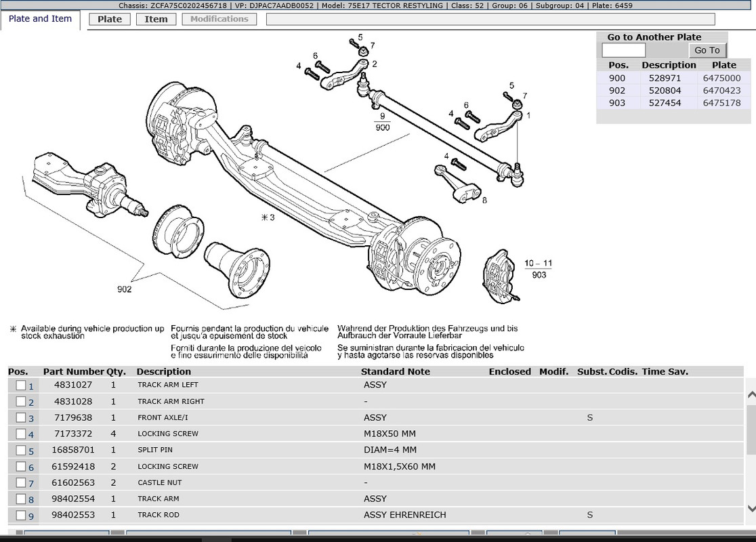Click the parts list scrollbar thumb

(x=751, y=429)
